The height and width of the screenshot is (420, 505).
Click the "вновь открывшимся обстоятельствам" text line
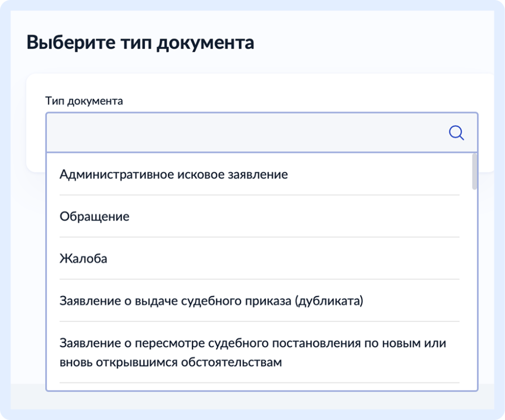click(171, 363)
